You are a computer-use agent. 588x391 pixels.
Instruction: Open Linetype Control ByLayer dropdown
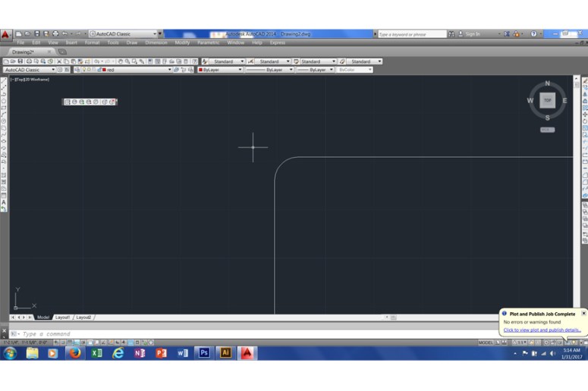click(291, 70)
